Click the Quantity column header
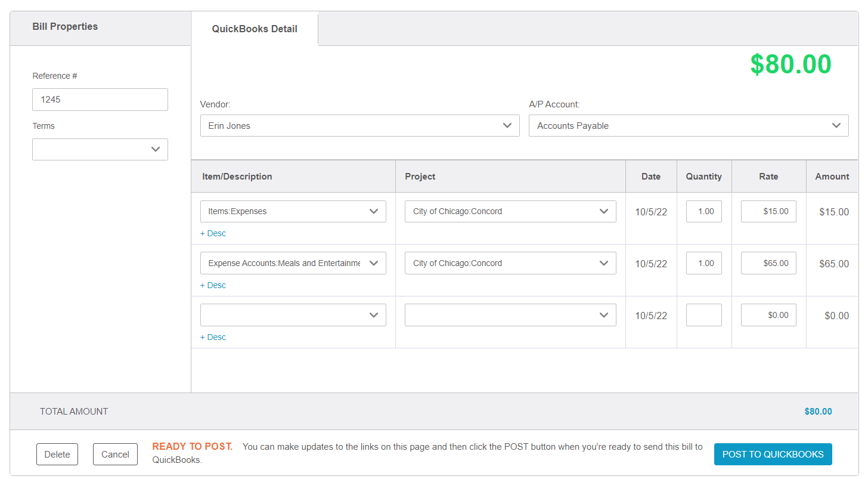 pos(704,177)
